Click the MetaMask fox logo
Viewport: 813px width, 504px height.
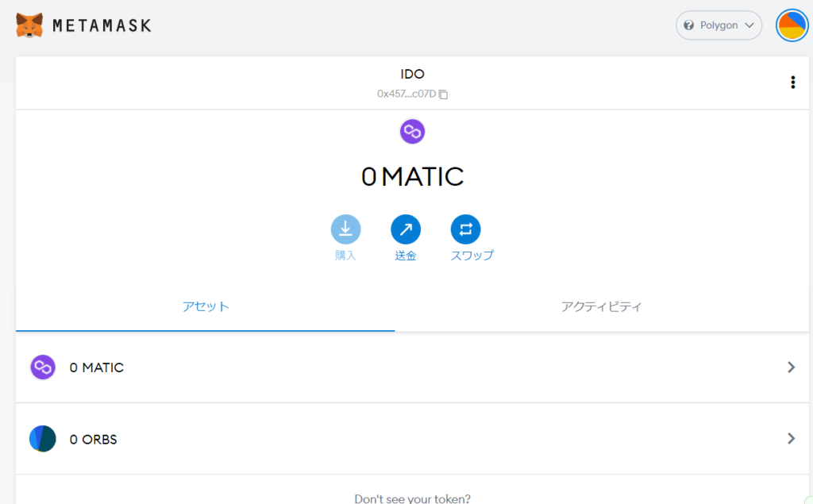coord(29,25)
